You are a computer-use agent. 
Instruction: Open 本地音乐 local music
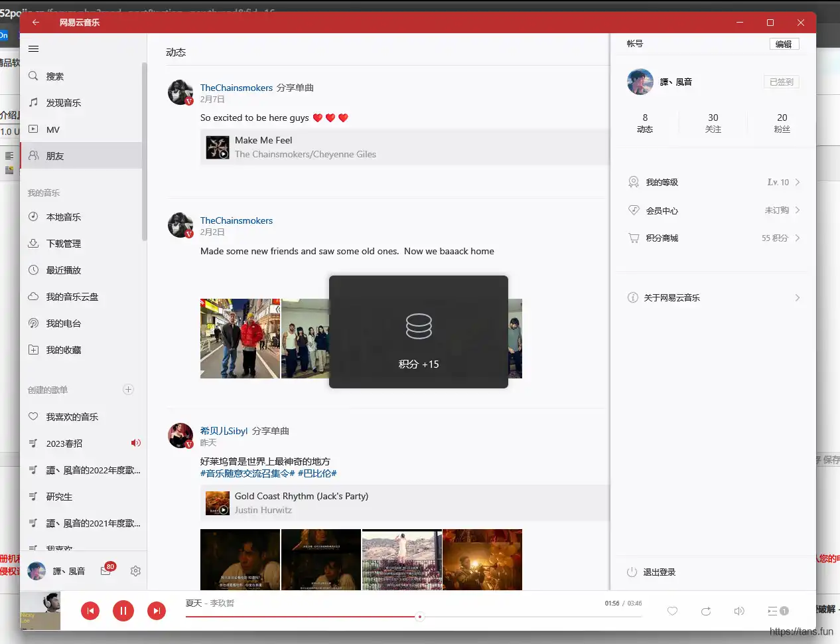pyautogui.click(x=81, y=217)
